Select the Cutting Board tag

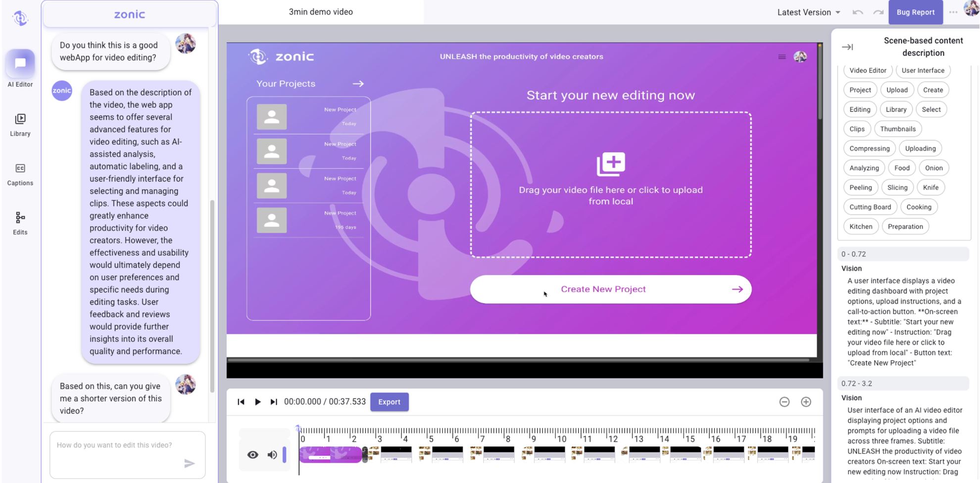pos(870,207)
